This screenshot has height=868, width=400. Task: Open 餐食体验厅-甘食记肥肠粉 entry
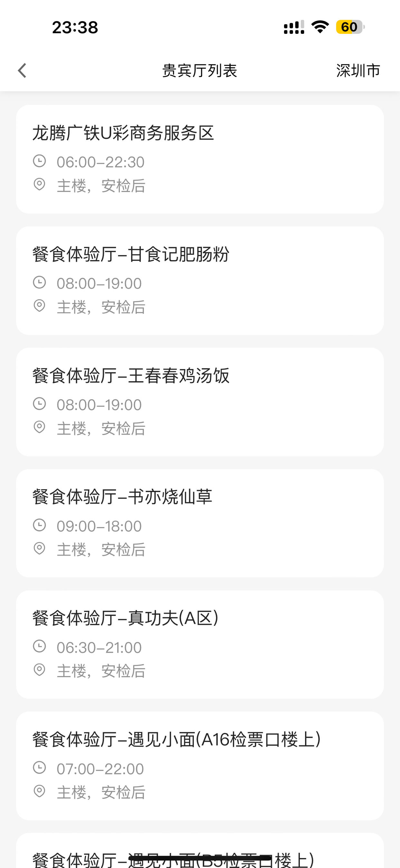pos(200,280)
